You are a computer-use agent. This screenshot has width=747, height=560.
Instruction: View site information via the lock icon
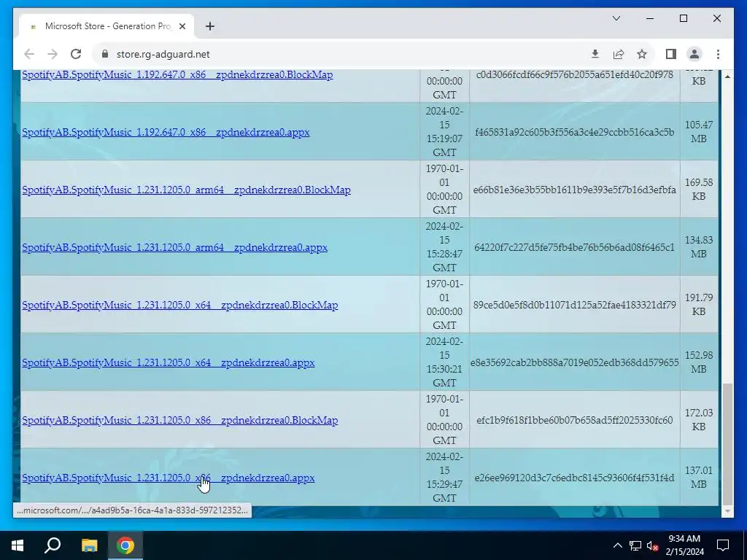point(105,54)
